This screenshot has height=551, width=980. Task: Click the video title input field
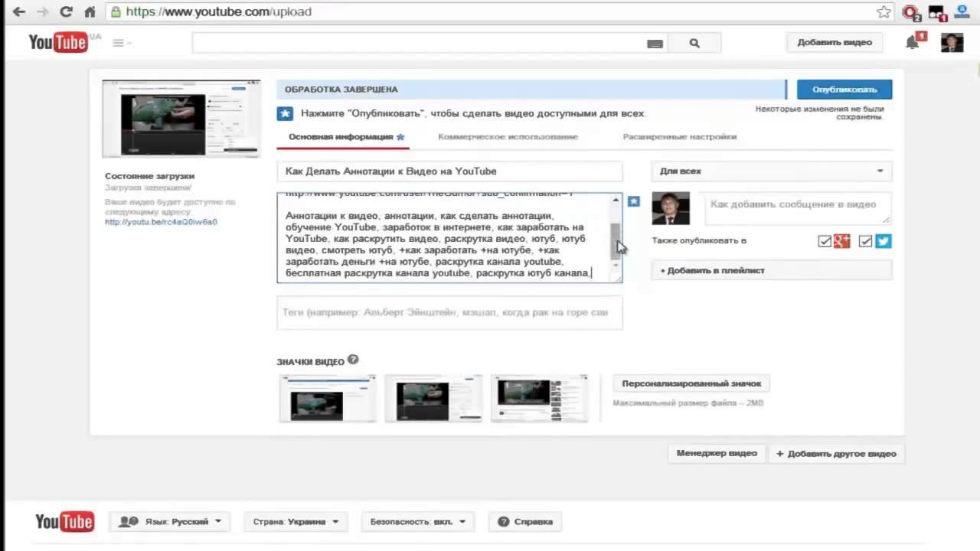[x=449, y=171]
